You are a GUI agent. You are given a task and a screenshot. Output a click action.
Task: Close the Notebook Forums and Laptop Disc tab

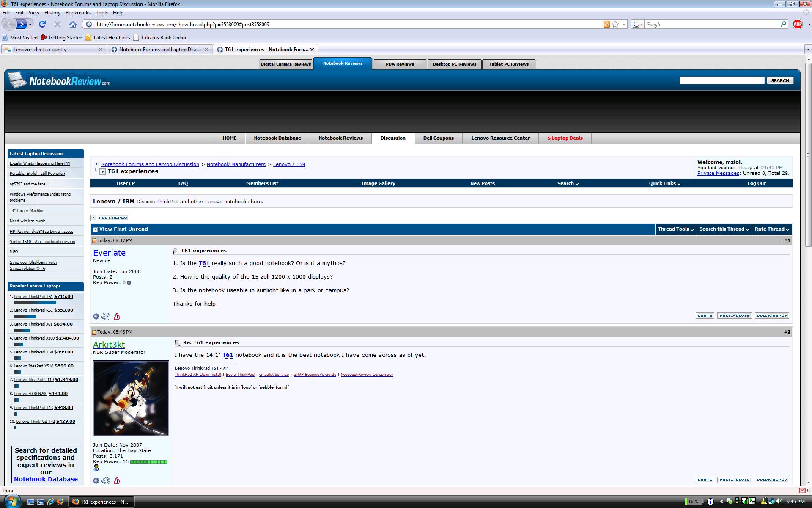coord(206,50)
